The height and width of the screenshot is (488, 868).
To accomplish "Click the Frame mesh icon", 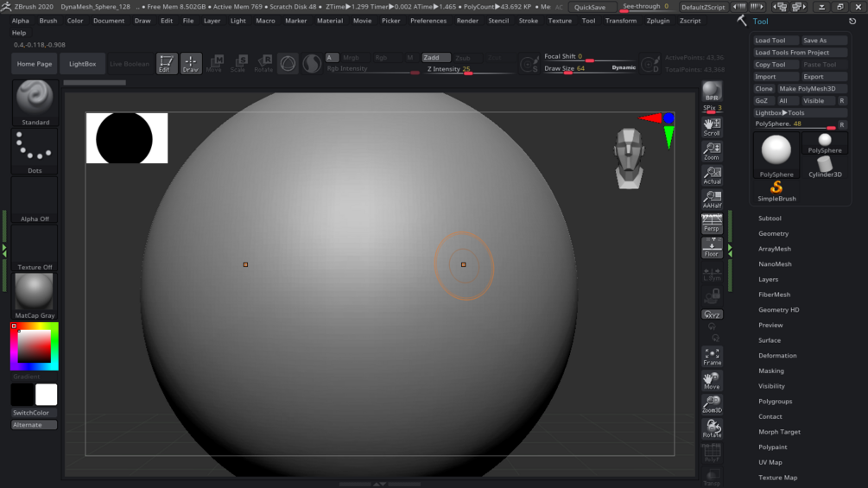I will click(x=712, y=357).
